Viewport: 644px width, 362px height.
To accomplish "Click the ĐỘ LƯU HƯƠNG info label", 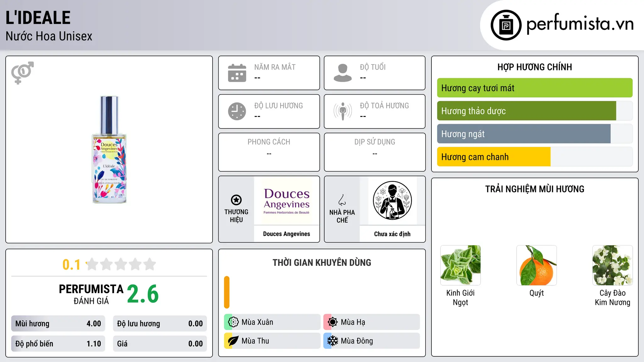I will pyautogui.click(x=279, y=106).
